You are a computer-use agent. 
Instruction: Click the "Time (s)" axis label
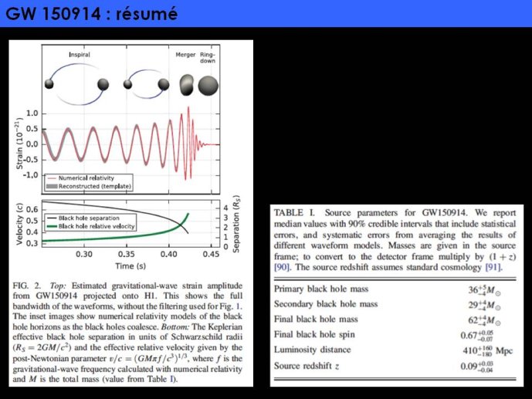130,266
